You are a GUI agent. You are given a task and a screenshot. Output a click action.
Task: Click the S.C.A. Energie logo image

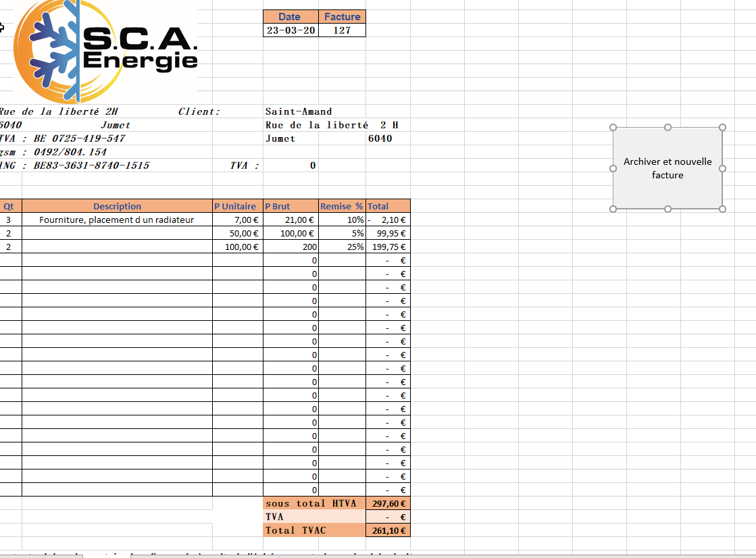[x=105, y=51]
